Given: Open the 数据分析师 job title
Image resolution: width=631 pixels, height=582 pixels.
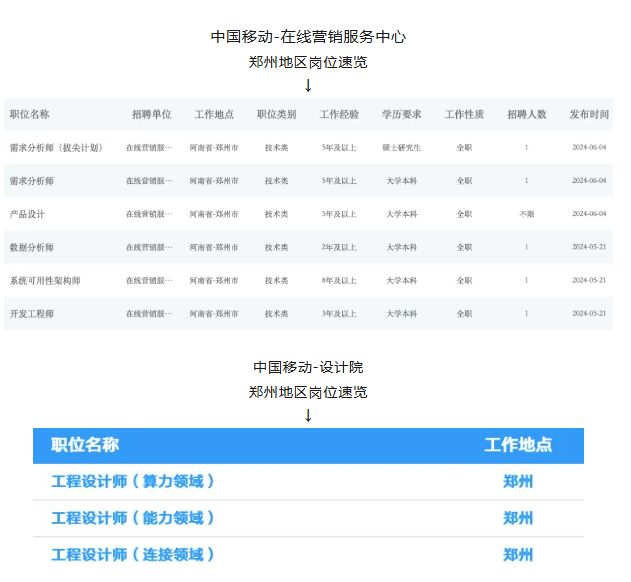Looking at the screenshot, I should (x=31, y=248).
